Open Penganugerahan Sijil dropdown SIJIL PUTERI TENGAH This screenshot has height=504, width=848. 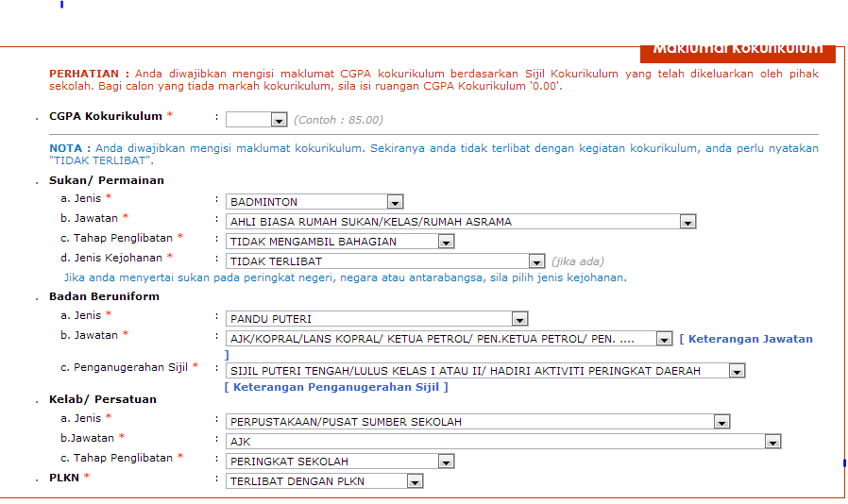[485, 371]
